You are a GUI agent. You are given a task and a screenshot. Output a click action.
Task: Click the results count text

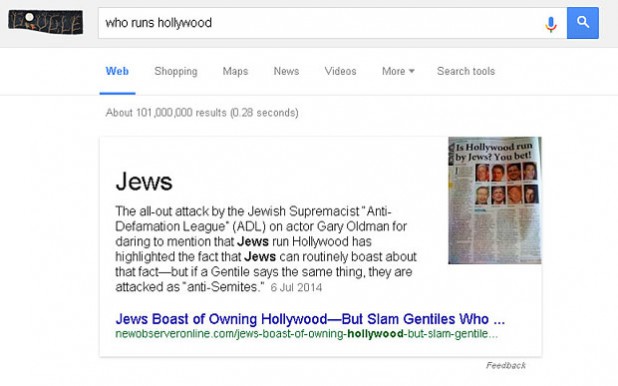(202, 113)
